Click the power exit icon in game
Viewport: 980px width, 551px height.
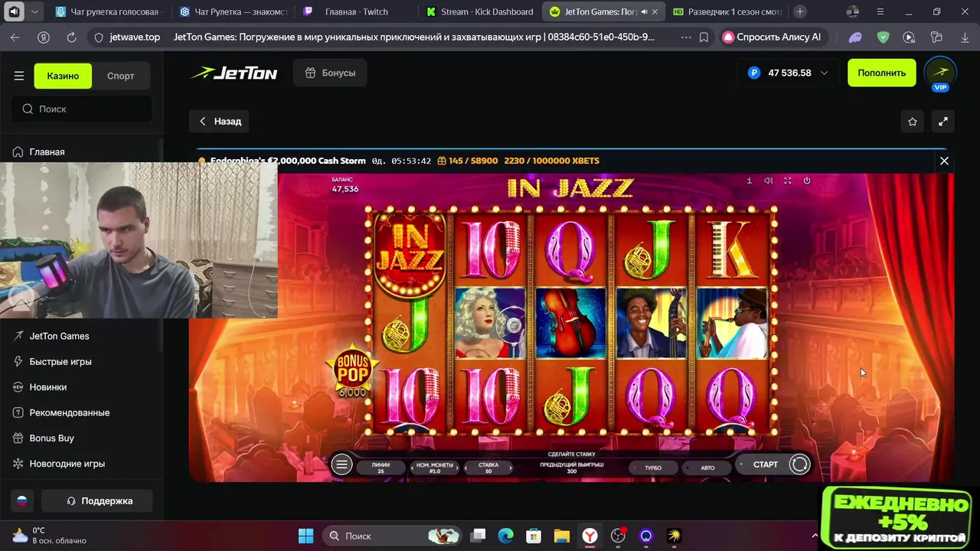pos(807,181)
